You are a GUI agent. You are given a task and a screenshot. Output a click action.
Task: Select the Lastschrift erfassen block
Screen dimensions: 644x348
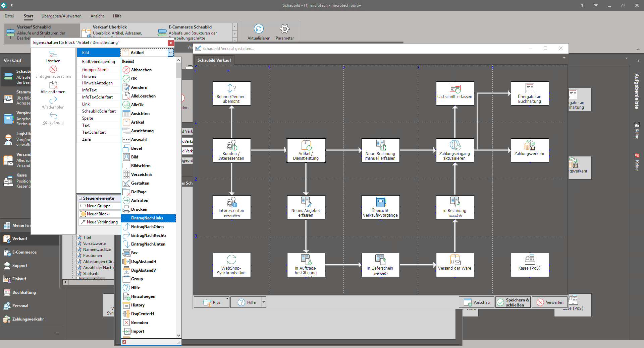pyautogui.click(x=454, y=93)
